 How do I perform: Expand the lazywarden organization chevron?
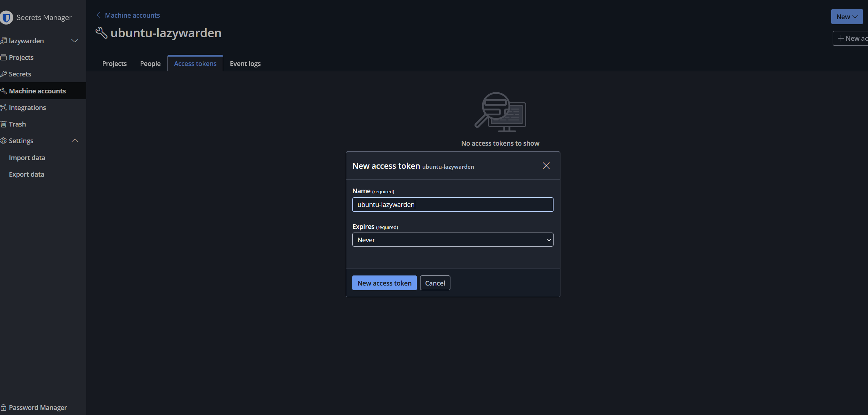[x=75, y=41]
